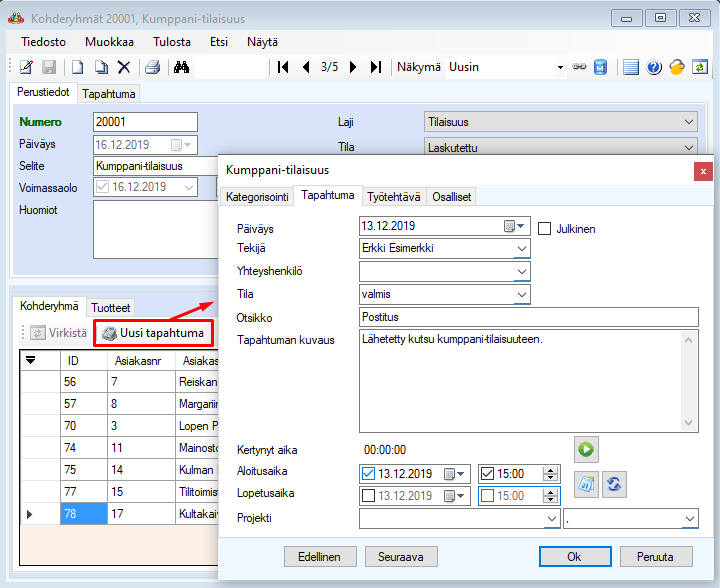Open the Tila dropdown showing valmis
Screen dimensions: 720x588
[x=522, y=294]
